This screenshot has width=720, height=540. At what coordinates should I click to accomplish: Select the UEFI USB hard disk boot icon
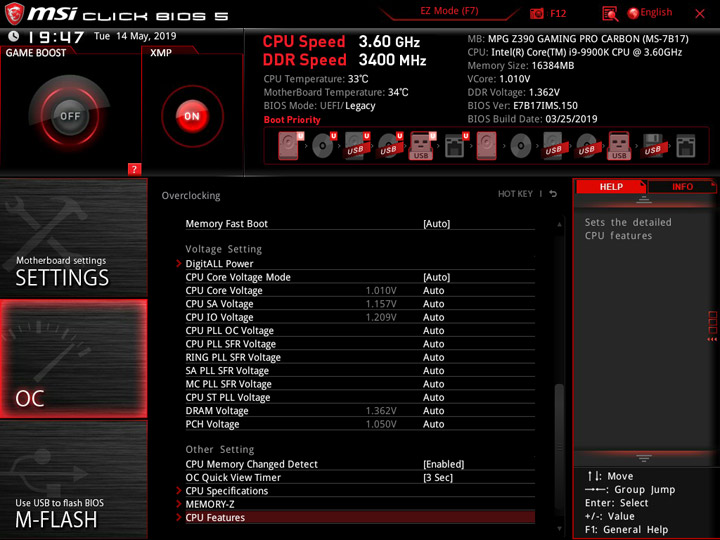(x=357, y=146)
